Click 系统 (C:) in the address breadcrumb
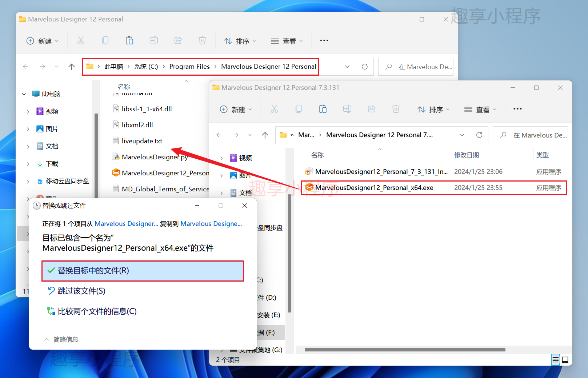This screenshot has width=588, height=378. pos(146,67)
